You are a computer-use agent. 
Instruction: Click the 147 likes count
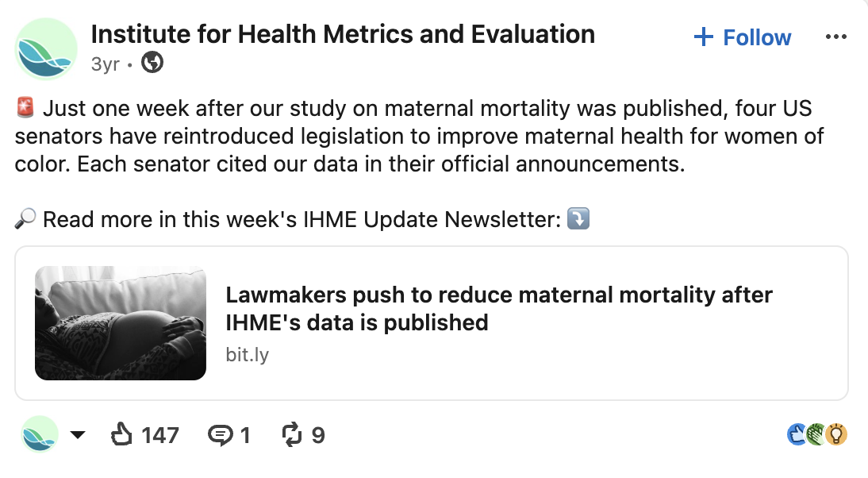[x=160, y=435]
